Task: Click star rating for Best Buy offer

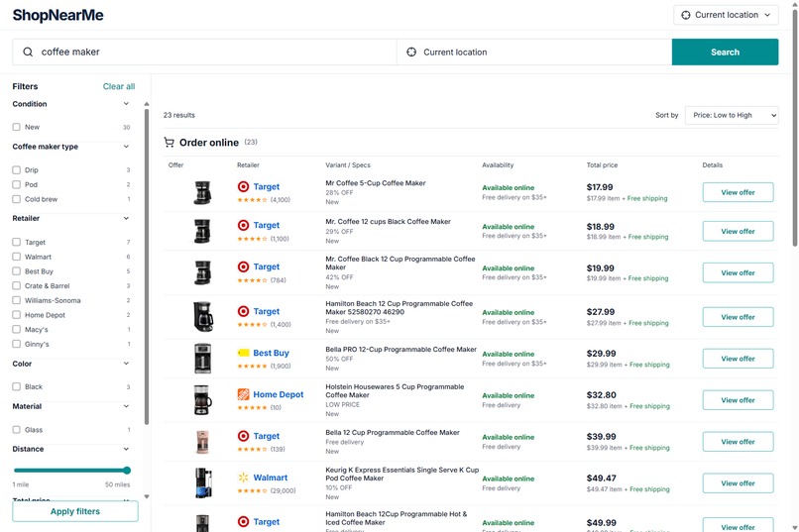Action: click(252, 366)
